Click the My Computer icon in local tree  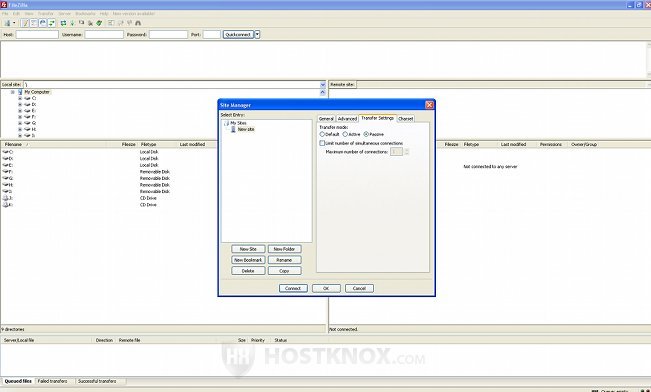pos(20,92)
